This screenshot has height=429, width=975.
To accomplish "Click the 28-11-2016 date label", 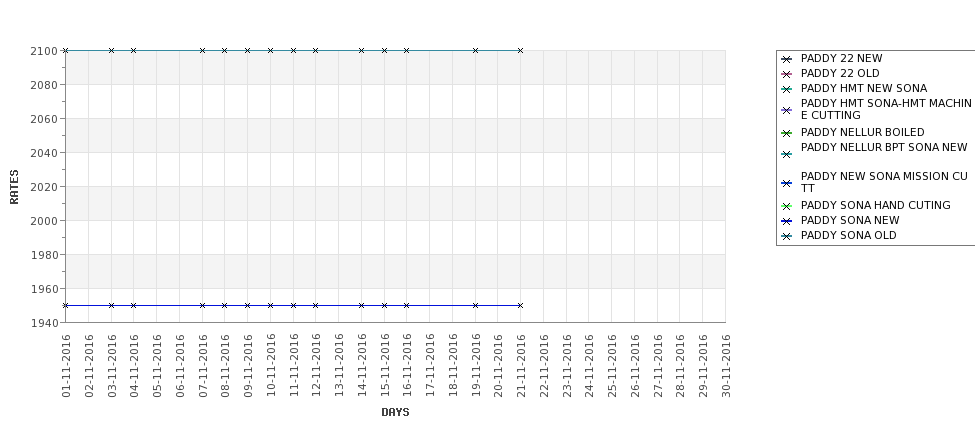I will (x=680, y=366).
